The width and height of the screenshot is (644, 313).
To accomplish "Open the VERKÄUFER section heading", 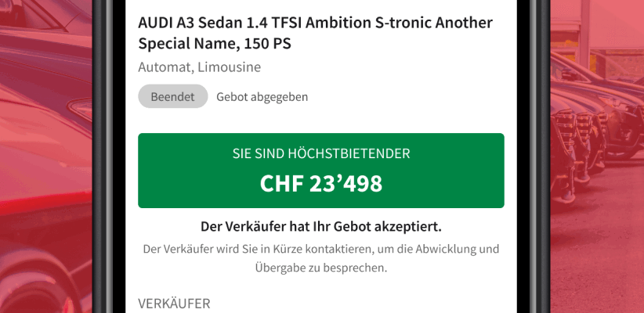I will 174,303.
